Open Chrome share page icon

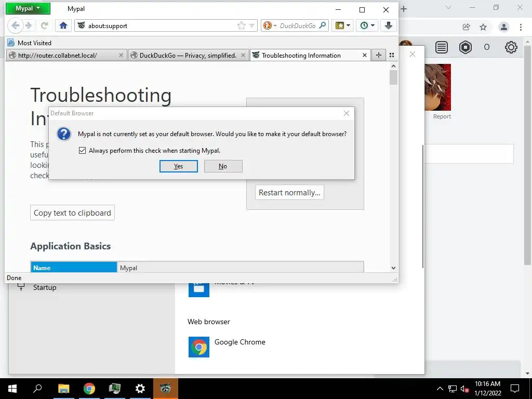467,27
